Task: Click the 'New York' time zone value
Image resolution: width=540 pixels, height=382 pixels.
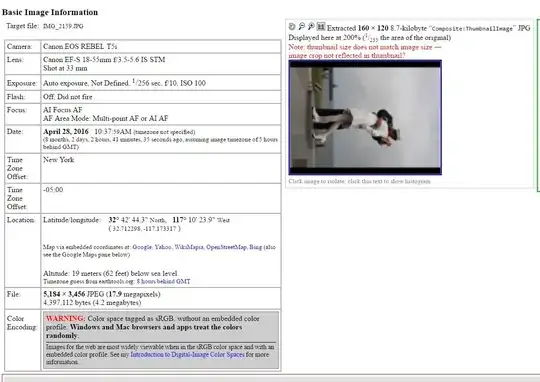Action: pyautogui.click(x=59, y=159)
